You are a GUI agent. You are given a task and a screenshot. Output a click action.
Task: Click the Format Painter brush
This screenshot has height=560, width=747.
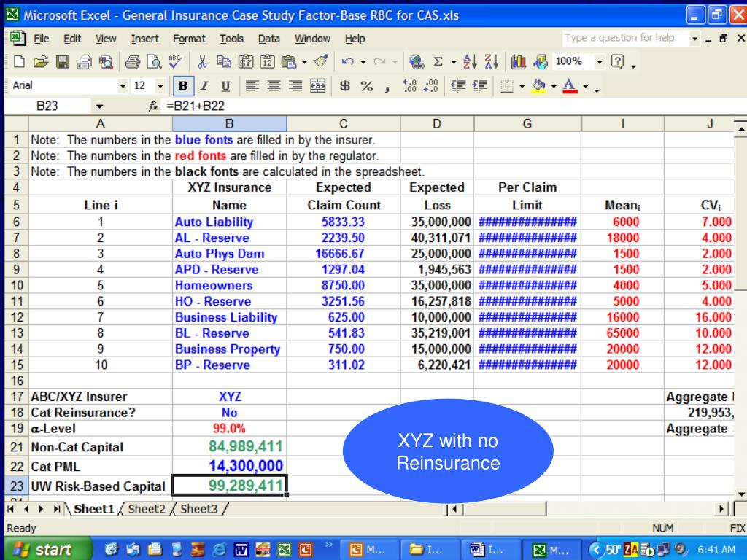322,61
